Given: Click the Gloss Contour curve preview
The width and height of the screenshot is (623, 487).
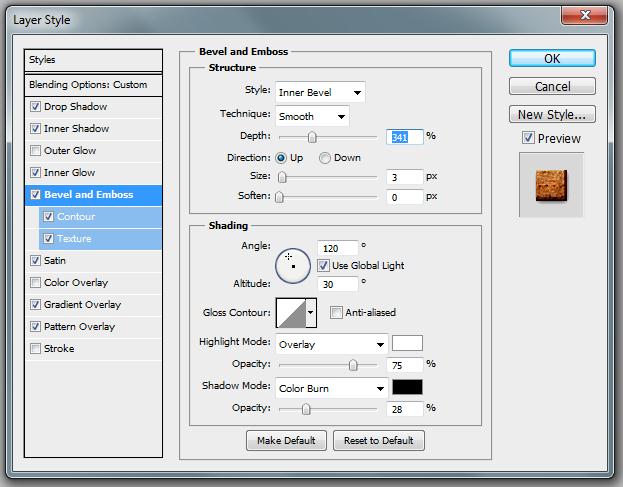Looking at the screenshot, I should pyautogui.click(x=289, y=313).
